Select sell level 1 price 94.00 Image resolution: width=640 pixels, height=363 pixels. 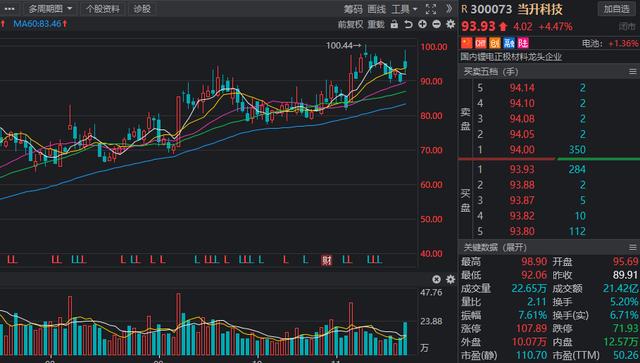[522, 150]
